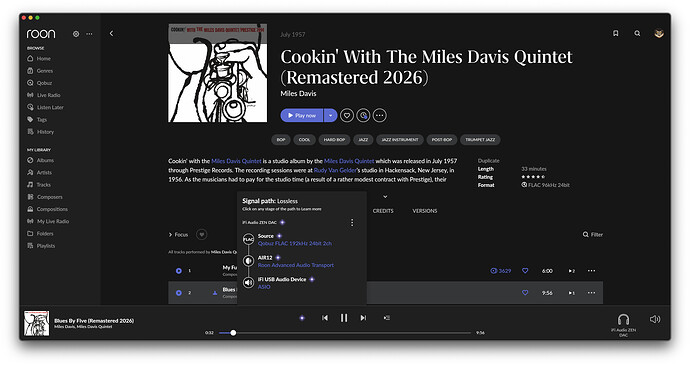Switch to the CREDITS tab
The width and height of the screenshot is (690, 366).
(x=383, y=211)
